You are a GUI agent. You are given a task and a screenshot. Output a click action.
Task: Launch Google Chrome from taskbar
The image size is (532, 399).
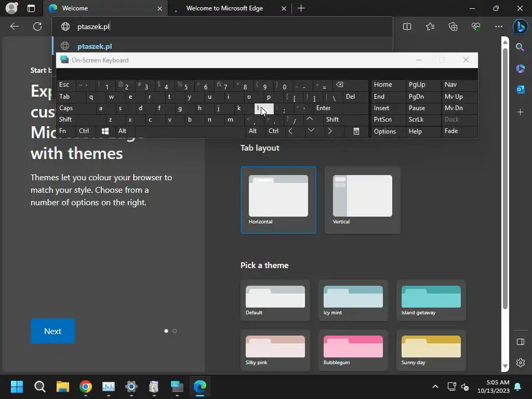coord(86,387)
